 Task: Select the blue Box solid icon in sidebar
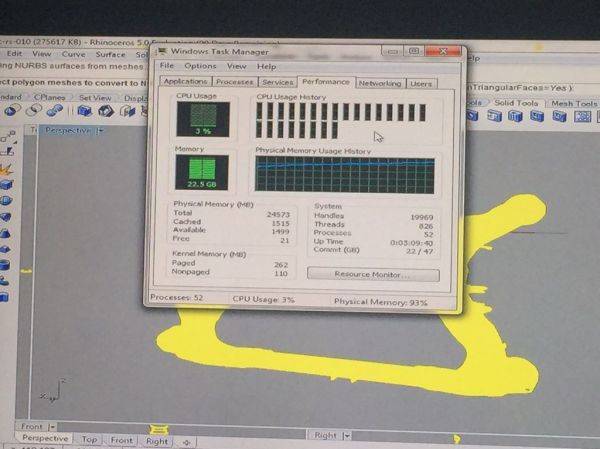6,185
